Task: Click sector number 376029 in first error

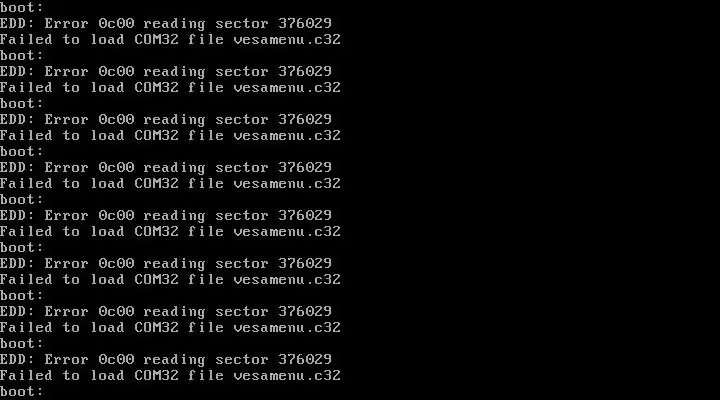Action: click(x=305, y=23)
